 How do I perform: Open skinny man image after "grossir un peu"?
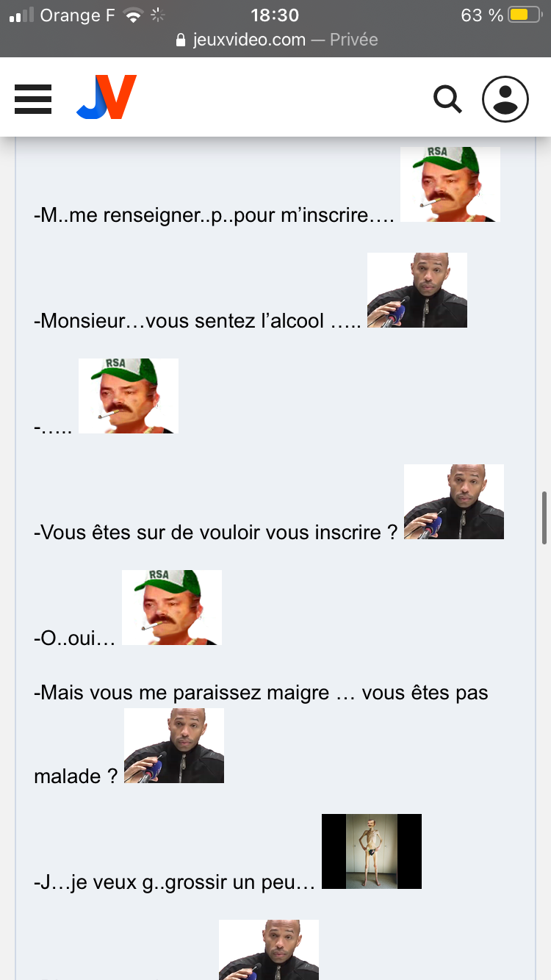372,851
